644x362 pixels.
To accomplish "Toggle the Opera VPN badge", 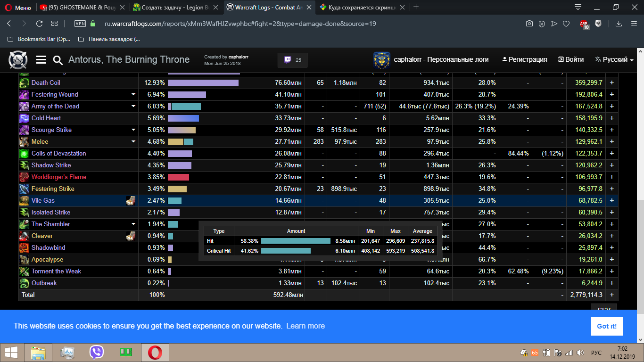I will (x=80, y=24).
